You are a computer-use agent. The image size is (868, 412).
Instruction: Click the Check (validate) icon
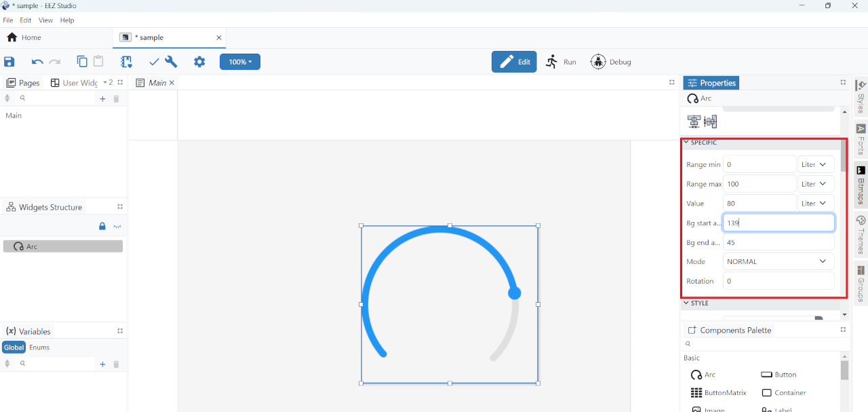pyautogui.click(x=154, y=62)
